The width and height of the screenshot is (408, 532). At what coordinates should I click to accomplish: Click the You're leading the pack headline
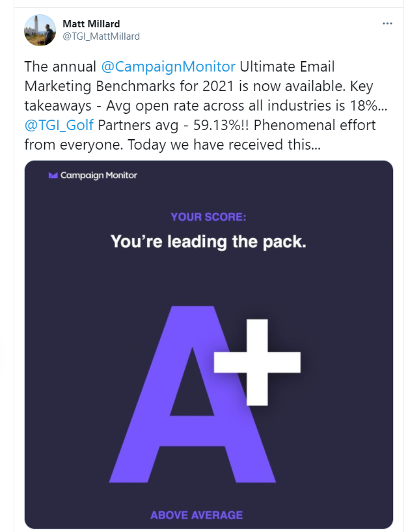[x=208, y=241]
